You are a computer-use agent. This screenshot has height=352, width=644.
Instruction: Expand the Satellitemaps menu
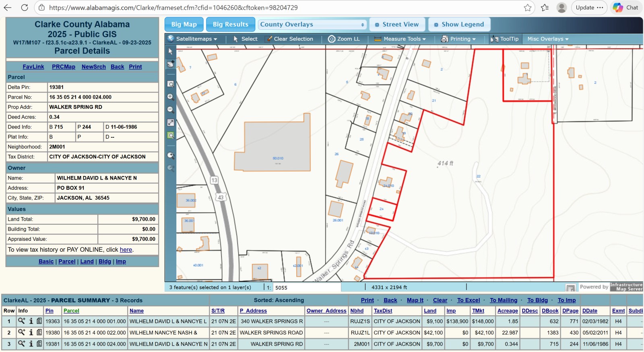pyautogui.click(x=193, y=39)
